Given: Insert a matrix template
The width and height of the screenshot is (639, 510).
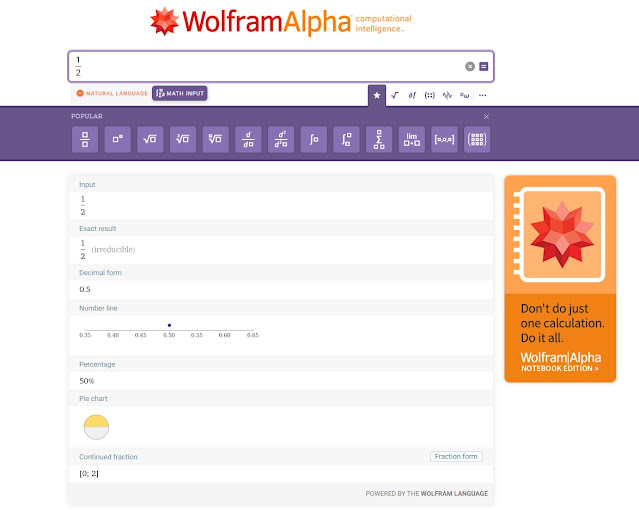Looking at the screenshot, I should [x=477, y=139].
